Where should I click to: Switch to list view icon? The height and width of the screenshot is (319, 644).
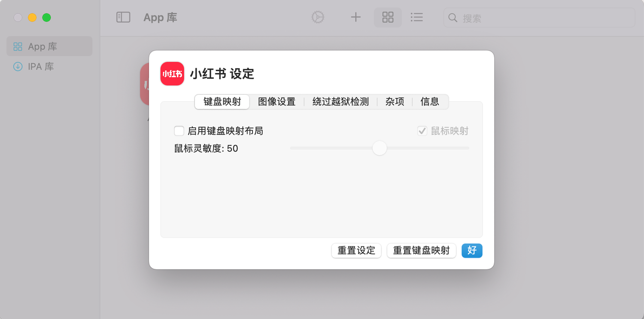416,17
